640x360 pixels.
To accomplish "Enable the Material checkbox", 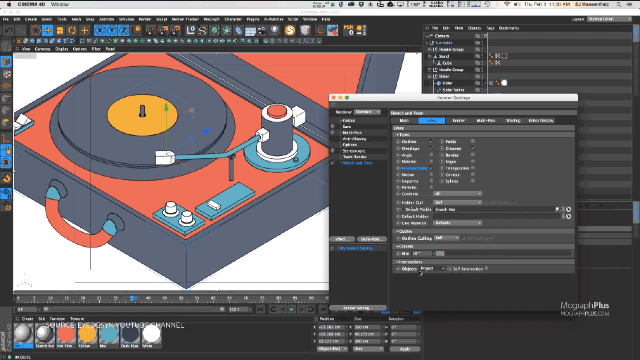I will (431, 161).
